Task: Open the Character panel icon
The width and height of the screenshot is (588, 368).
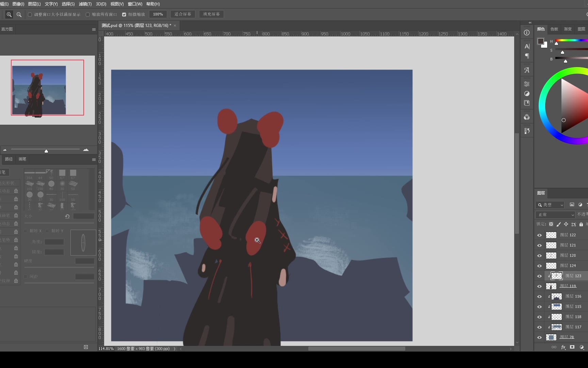Action: click(x=527, y=46)
